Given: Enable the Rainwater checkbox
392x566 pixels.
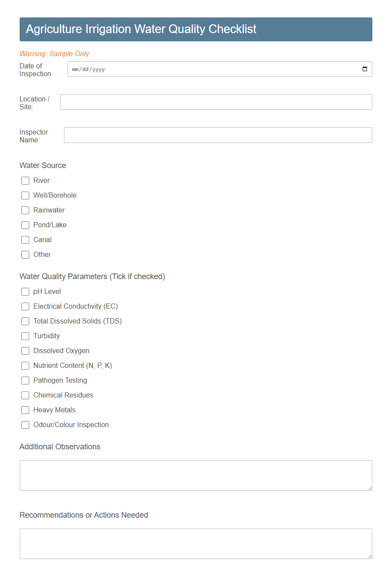Looking at the screenshot, I should tap(25, 210).
